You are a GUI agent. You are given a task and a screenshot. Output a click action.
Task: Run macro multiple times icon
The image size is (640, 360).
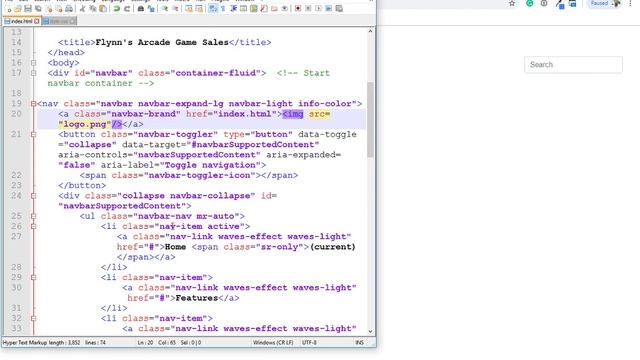tap(328, 9)
